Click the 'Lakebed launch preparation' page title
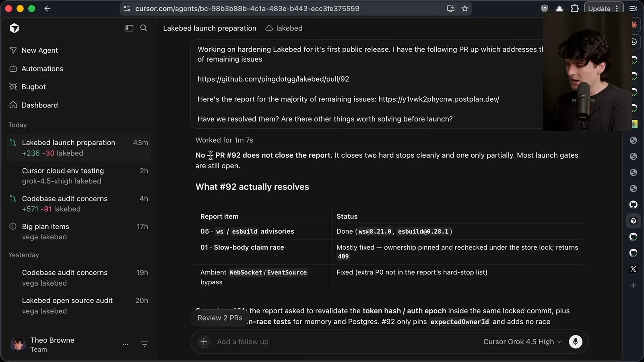Viewport: 644px width, 362px height. [x=210, y=28]
